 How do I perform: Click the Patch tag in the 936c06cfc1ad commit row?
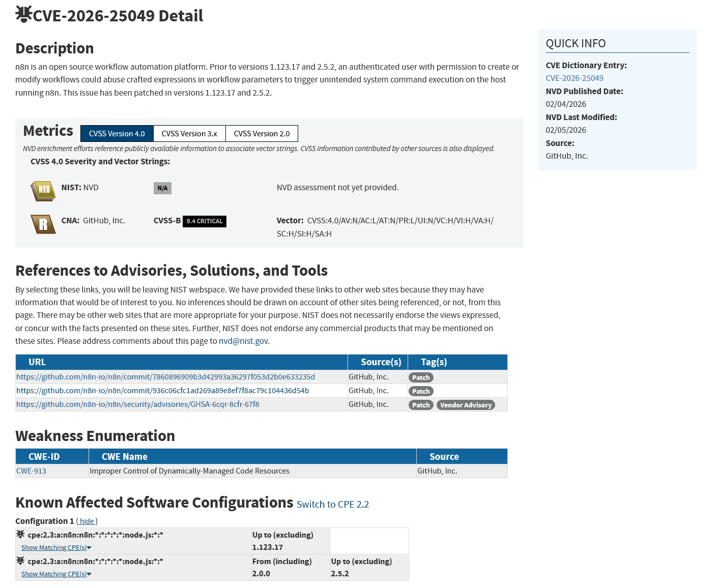tap(421, 391)
